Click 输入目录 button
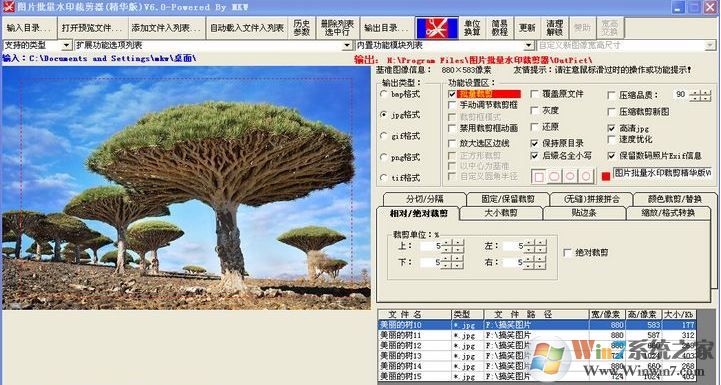721x385 pixels. (x=29, y=28)
